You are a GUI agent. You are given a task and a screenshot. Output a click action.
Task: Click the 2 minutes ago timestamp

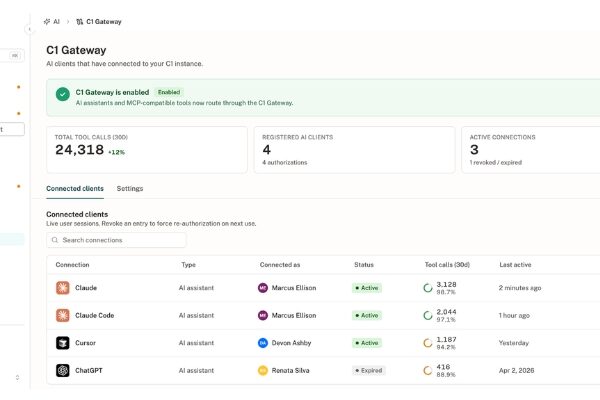tap(520, 288)
